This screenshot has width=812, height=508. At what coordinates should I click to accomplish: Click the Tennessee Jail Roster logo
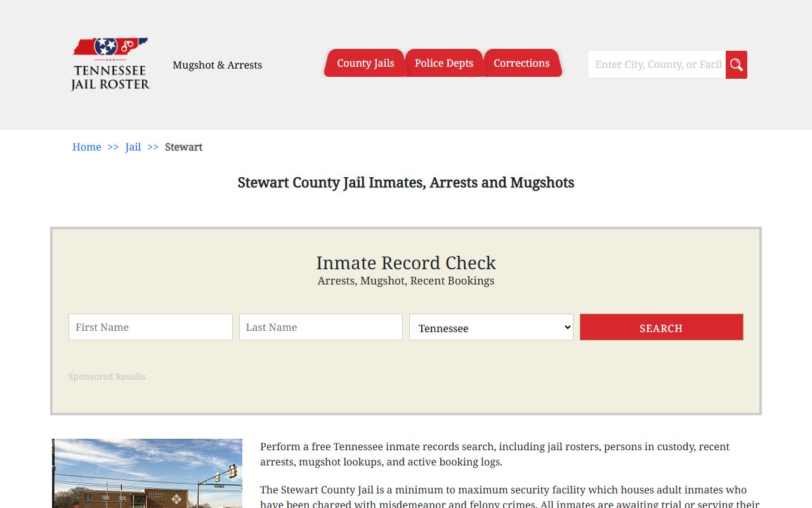tap(110, 64)
